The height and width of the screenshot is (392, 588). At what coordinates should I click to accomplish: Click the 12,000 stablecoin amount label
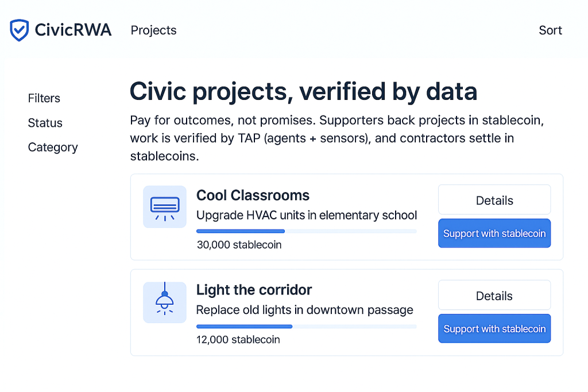[x=238, y=340]
